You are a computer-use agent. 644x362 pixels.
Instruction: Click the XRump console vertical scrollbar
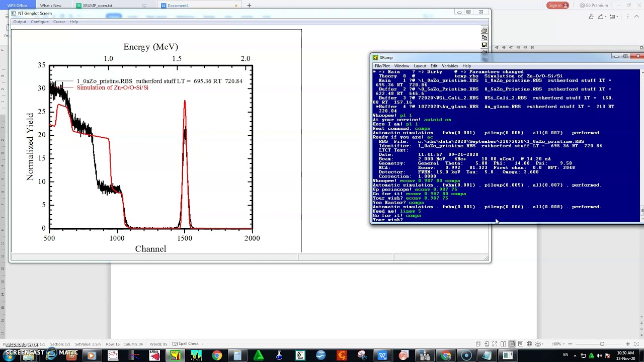(x=641, y=146)
